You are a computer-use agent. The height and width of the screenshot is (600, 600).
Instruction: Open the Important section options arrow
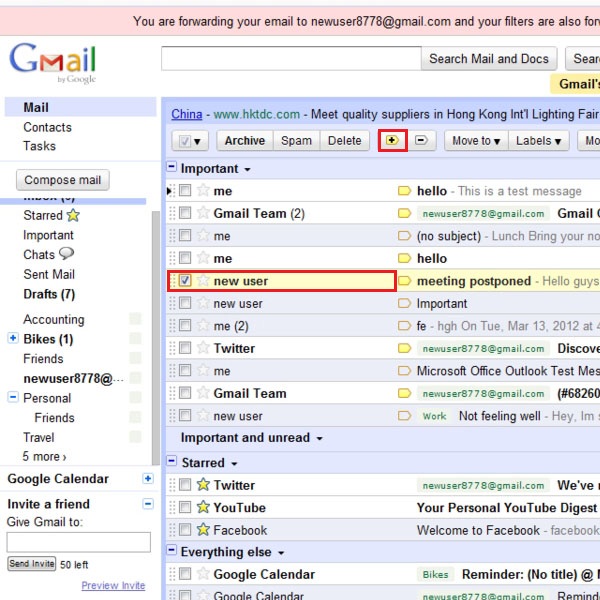(x=248, y=169)
